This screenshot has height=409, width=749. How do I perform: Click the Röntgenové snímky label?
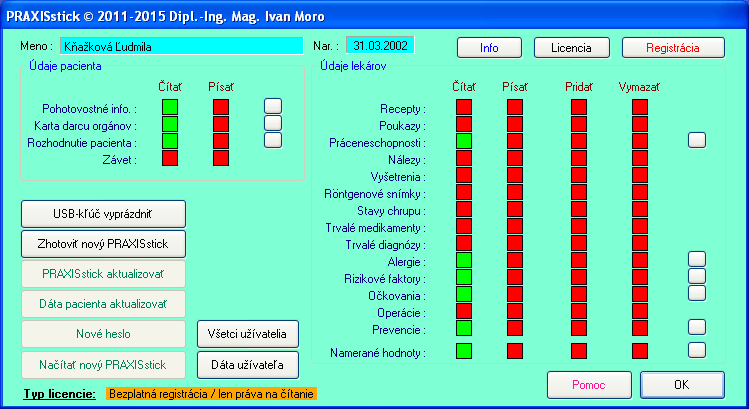click(x=374, y=194)
